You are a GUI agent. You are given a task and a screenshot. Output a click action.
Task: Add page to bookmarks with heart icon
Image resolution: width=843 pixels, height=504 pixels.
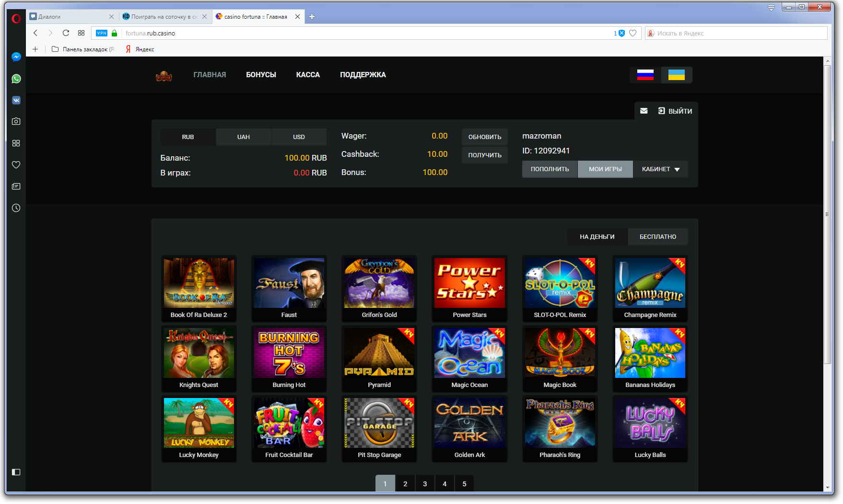pos(633,33)
